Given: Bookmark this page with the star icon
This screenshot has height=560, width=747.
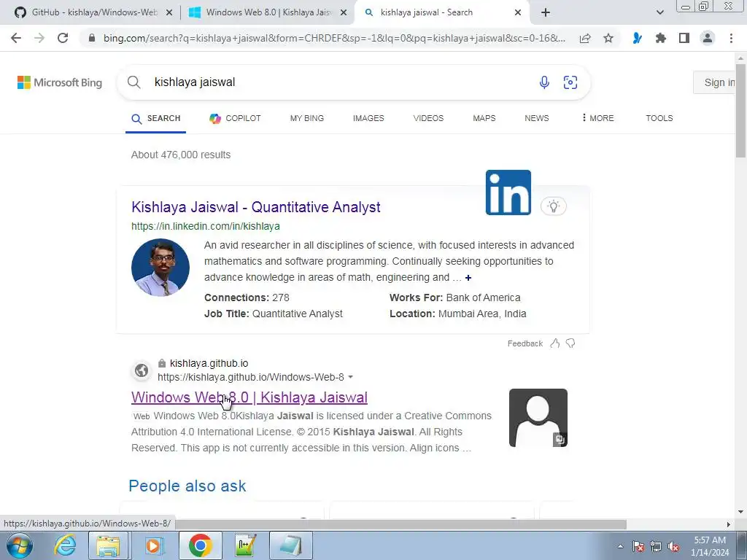Looking at the screenshot, I should tap(608, 38).
